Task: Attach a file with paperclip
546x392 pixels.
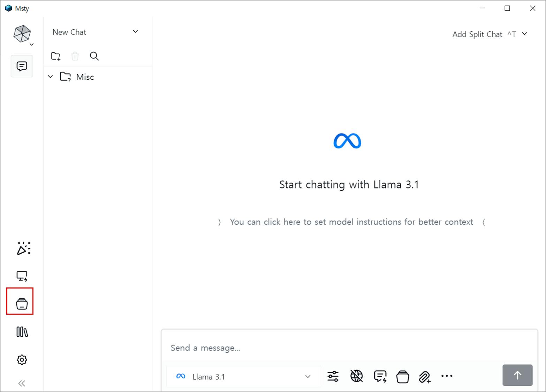Action: (425, 377)
